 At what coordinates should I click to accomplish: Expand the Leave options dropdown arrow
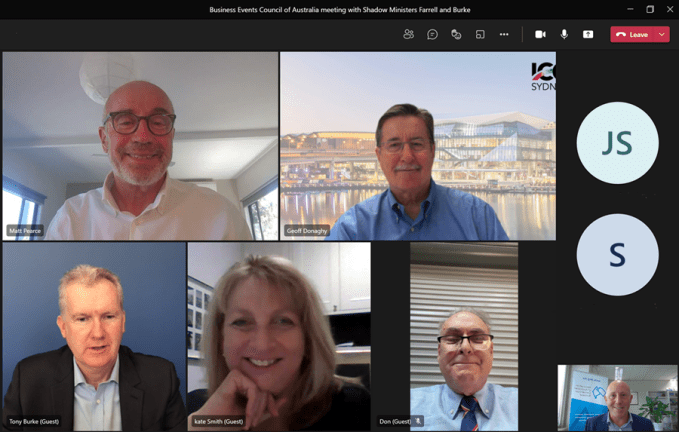(x=662, y=35)
